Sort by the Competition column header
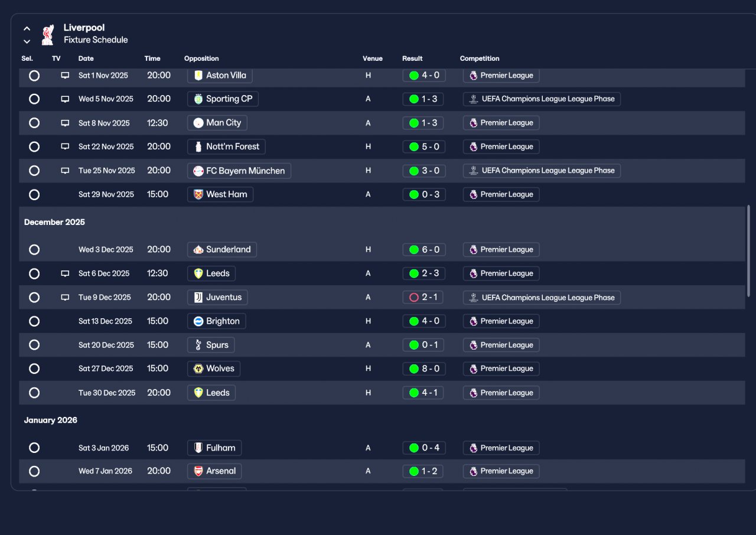 480,58
